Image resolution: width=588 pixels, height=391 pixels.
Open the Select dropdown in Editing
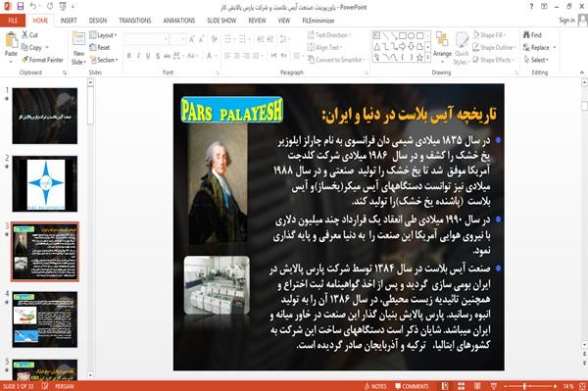(536, 60)
